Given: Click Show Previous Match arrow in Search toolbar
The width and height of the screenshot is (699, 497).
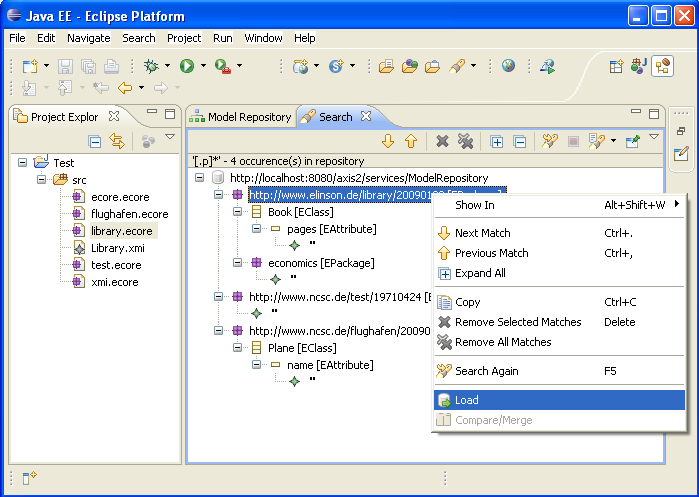Looking at the screenshot, I should tap(411, 141).
